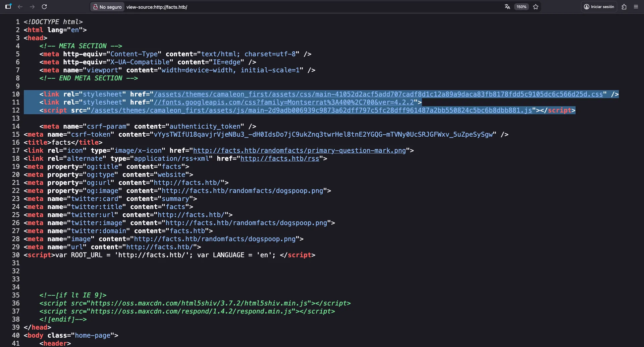Click the respond.min.js script URL

[x=191, y=311]
